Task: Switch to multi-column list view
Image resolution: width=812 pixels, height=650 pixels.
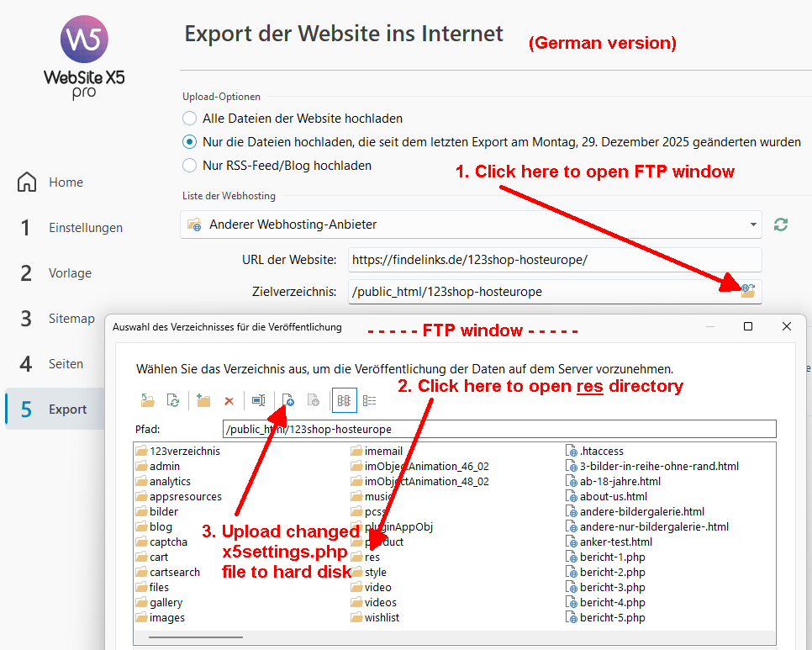Action: 344,401
